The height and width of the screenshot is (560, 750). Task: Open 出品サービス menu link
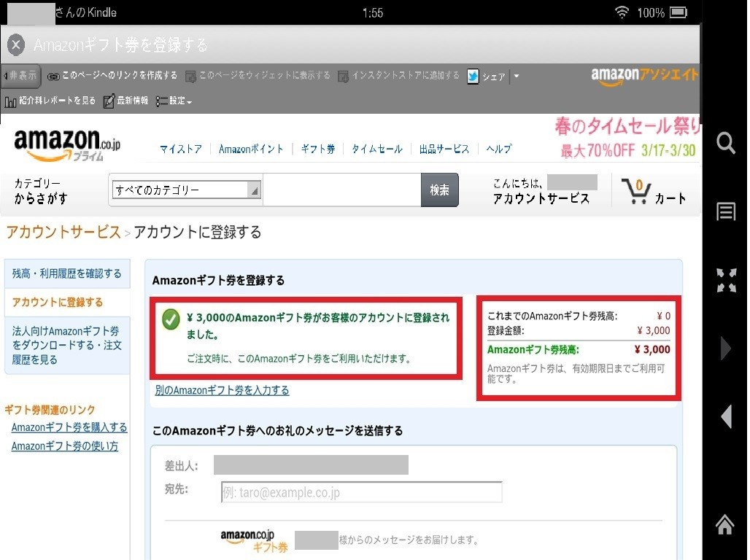[444, 149]
